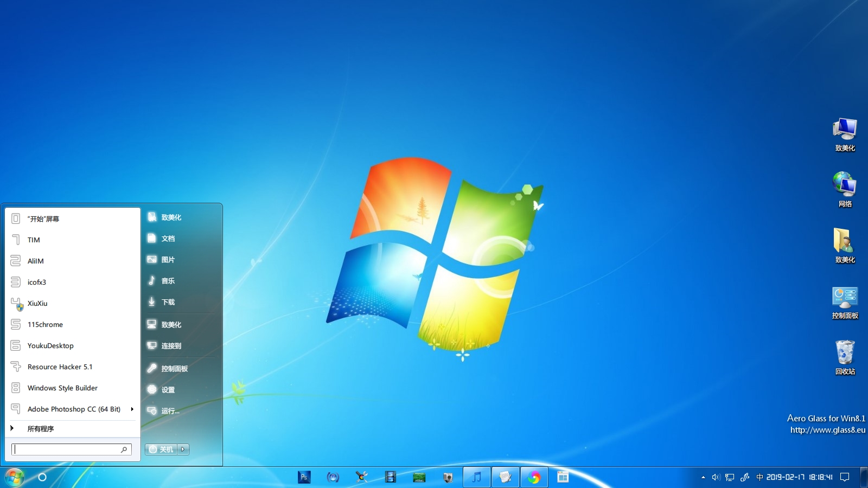The image size is (868, 488).
Task: Open "开始"屏幕 in Start menu
Action: coord(73,219)
